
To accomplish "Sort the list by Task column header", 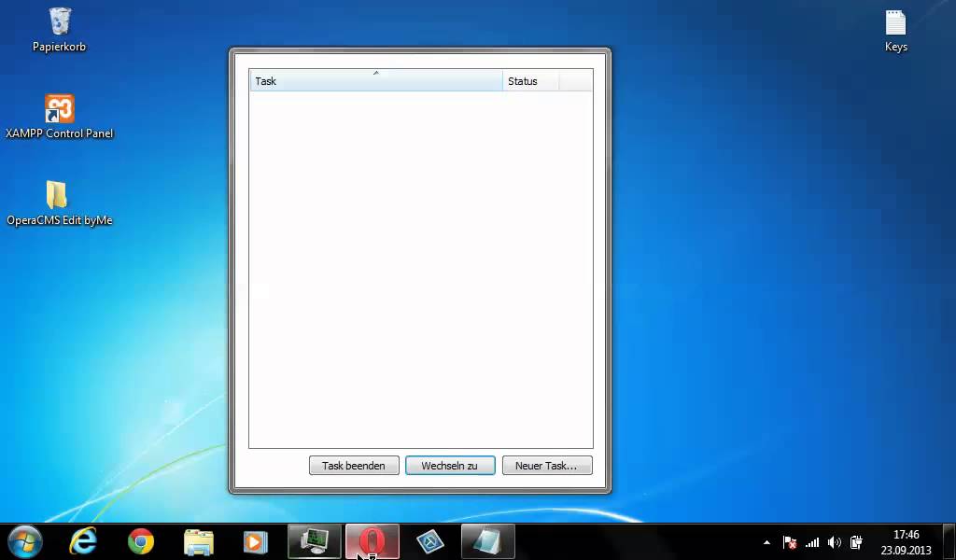I will coord(376,81).
